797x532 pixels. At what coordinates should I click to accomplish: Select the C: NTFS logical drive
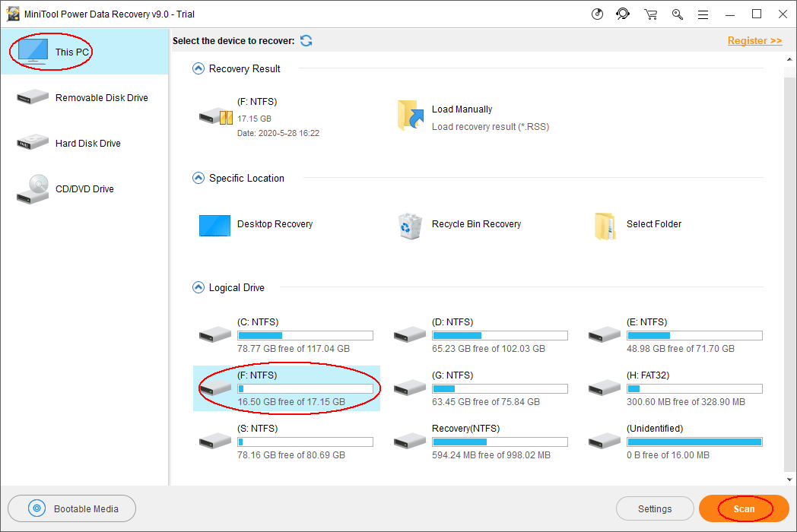286,335
